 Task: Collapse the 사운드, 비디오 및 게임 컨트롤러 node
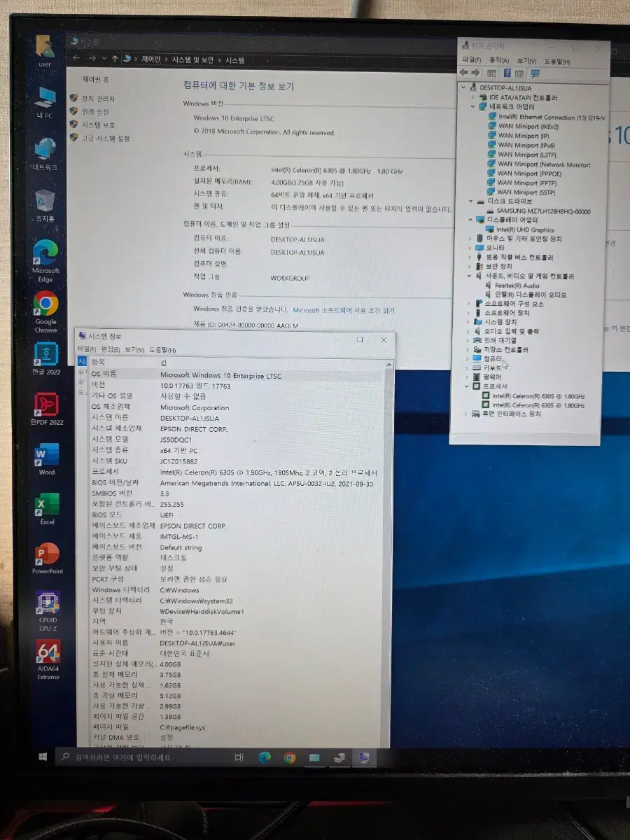[469, 276]
